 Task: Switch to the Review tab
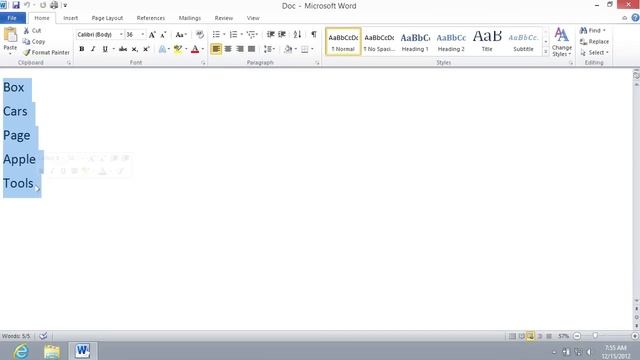pos(224,18)
